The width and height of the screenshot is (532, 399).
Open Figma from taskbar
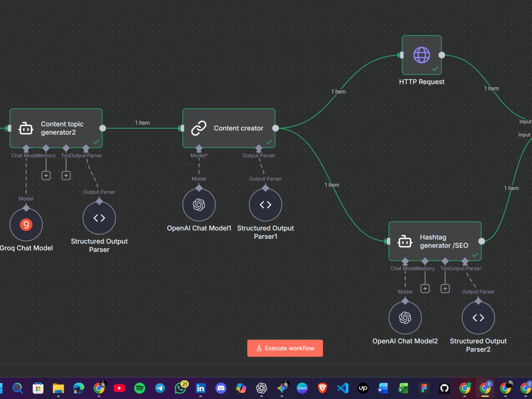pos(424,388)
